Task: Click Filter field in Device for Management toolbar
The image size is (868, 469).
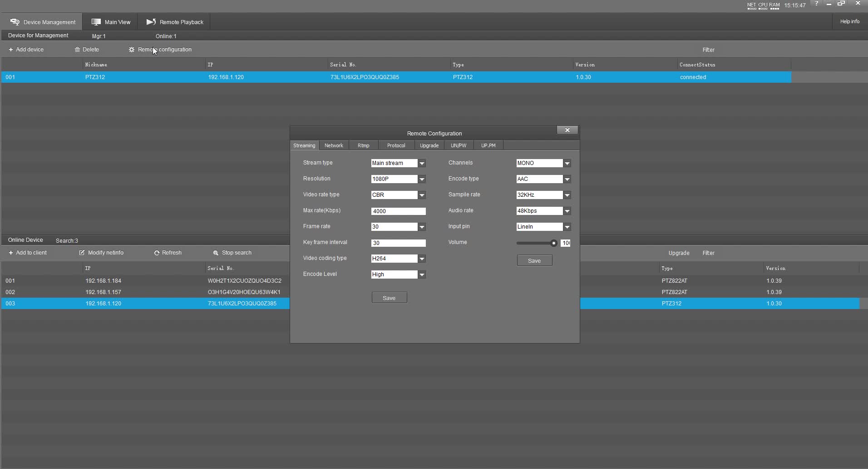Action: (708, 50)
